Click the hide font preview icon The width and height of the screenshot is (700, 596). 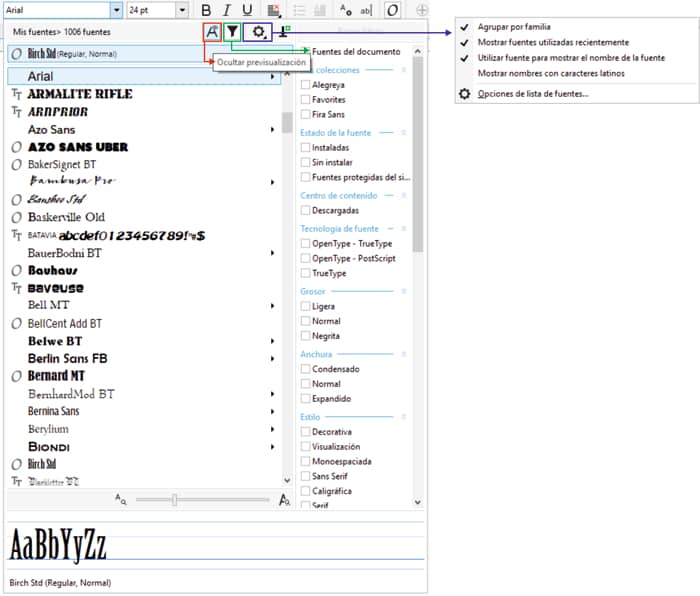pos(211,32)
